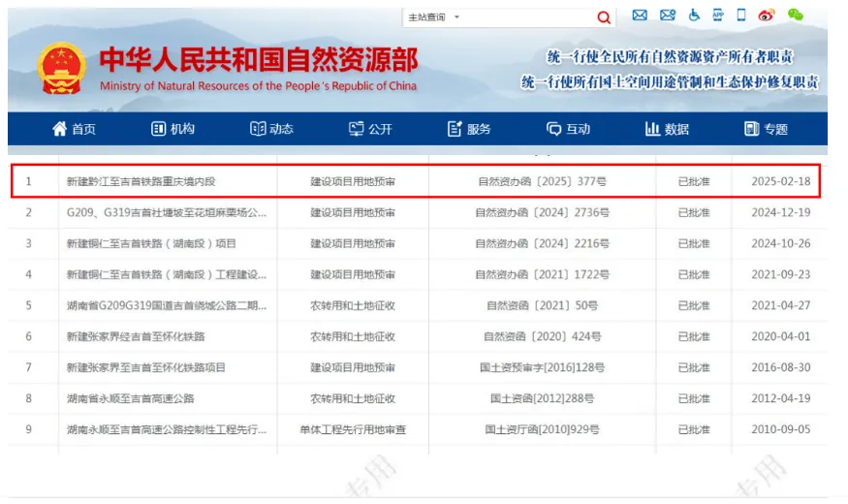Expand the 主站查询 search scope dropdown

pyautogui.click(x=434, y=17)
